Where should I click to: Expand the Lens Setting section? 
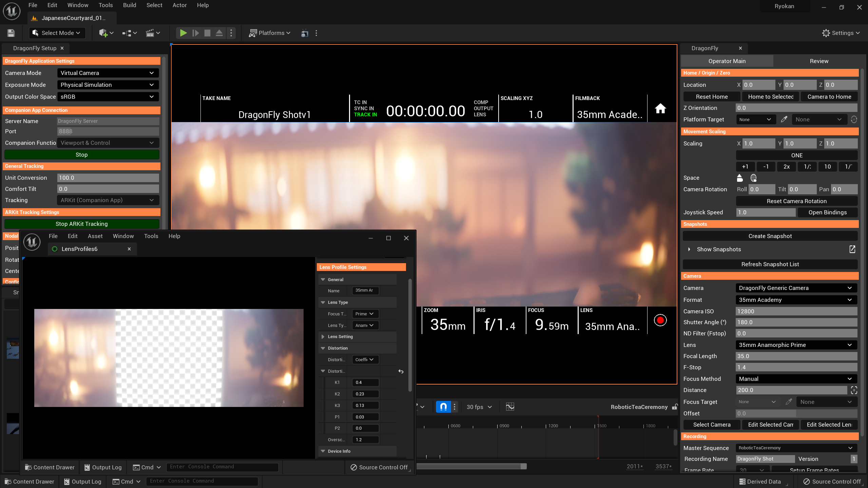point(323,337)
